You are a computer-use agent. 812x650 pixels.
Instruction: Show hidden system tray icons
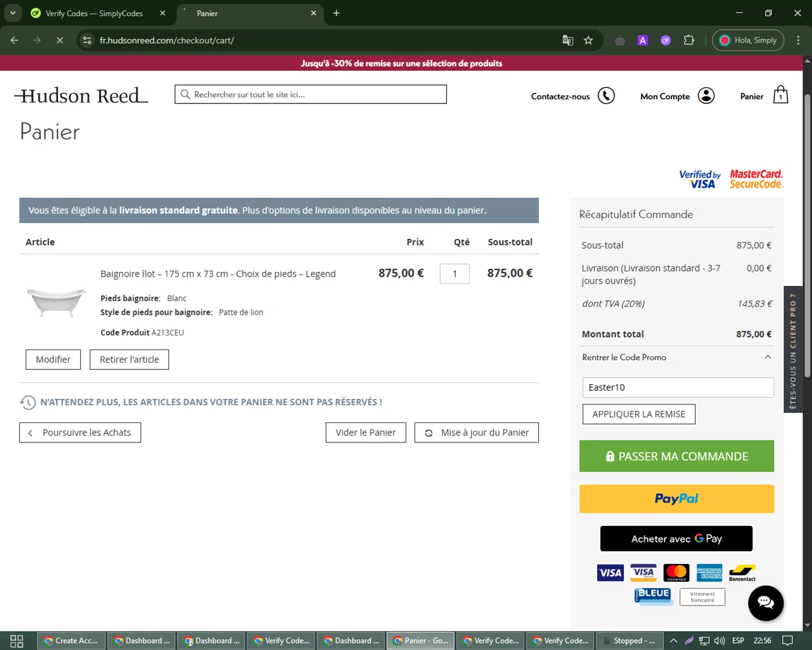[x=673, y=641]
